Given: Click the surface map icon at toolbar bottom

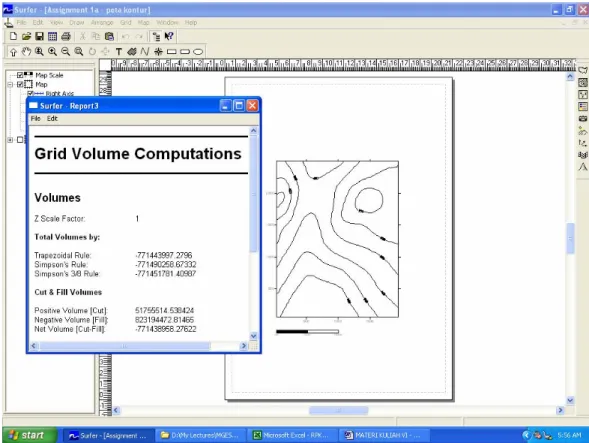Looking at the screenshot, I should pyautogui.click(x=583, y=167).
